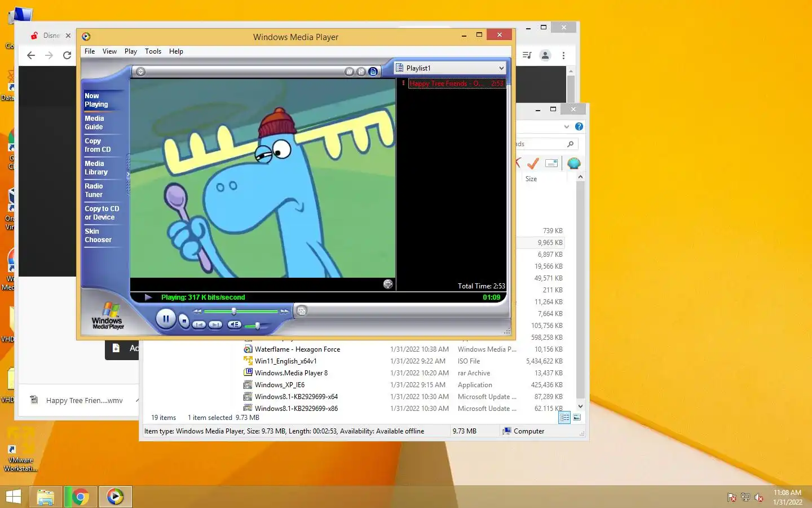Collapse the taskbar panel arrow
Viewport: 812px width, 508px height.
pos(128,174)
